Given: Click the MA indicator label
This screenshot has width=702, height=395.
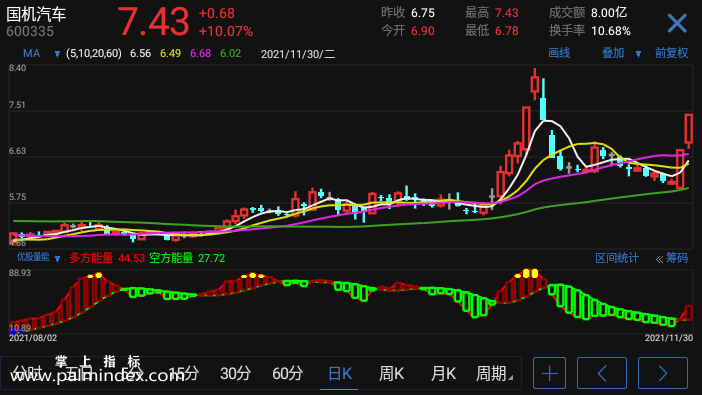Looking at the screenshot, I should click(x=31, y=54).
